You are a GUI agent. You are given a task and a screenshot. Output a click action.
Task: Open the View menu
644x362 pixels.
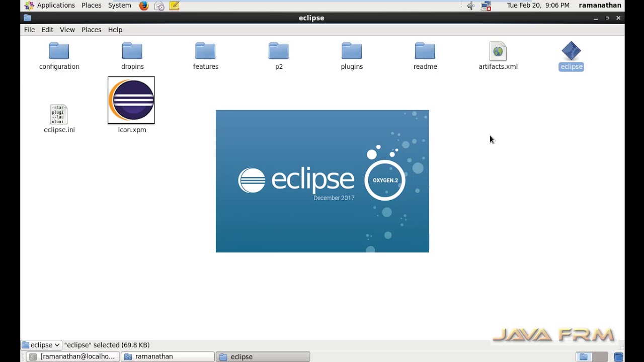(67, 30)
